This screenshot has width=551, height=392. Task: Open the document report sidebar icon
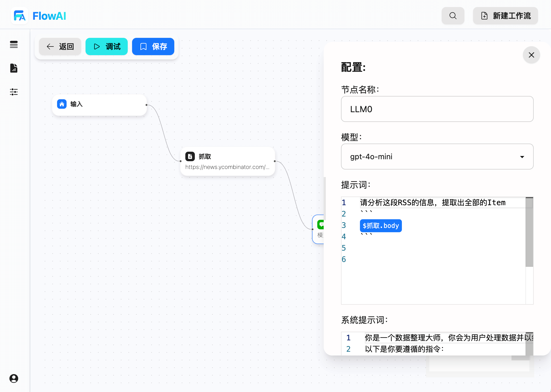tap(14, 68)
